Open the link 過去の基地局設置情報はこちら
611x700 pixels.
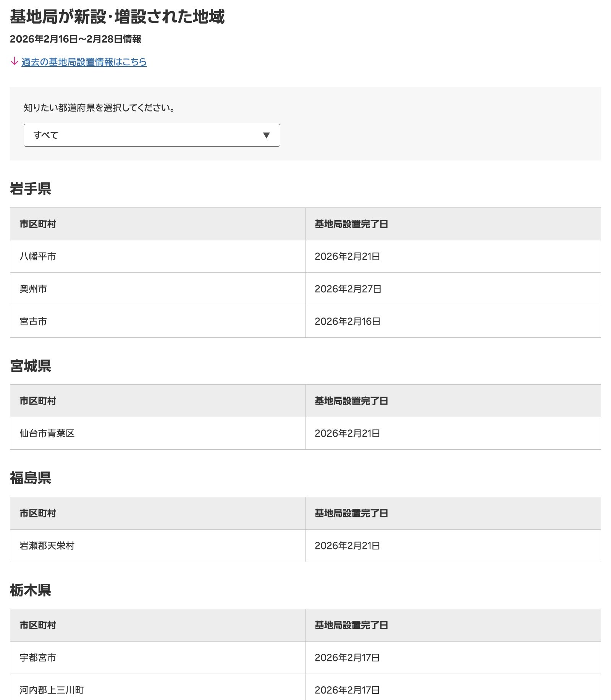click(84, 62)
